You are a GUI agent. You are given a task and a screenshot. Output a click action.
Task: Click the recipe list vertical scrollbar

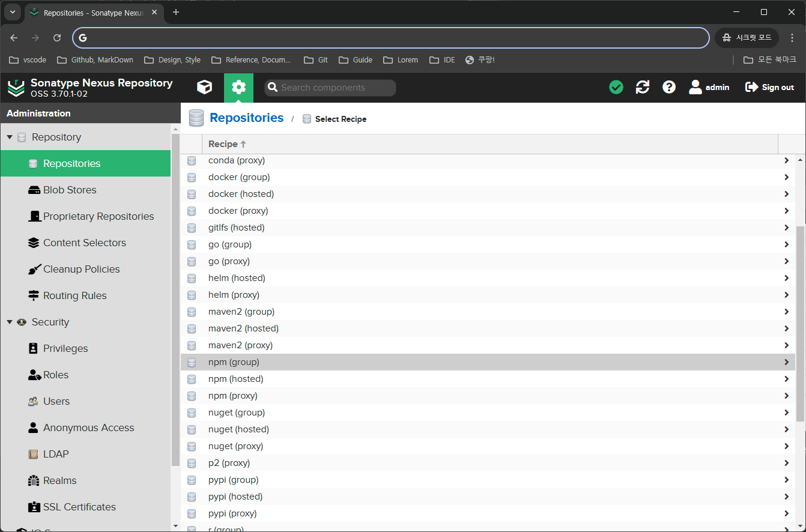click(801, 324)
